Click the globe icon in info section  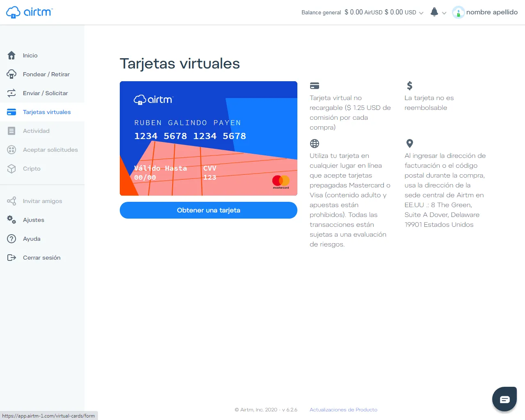coord(315,144)
